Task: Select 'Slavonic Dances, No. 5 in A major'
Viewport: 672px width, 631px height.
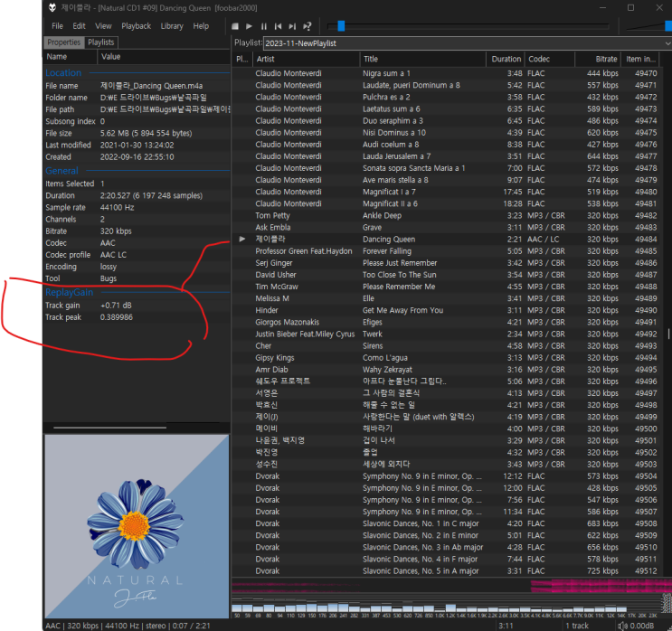Action: tap(446, 571)
